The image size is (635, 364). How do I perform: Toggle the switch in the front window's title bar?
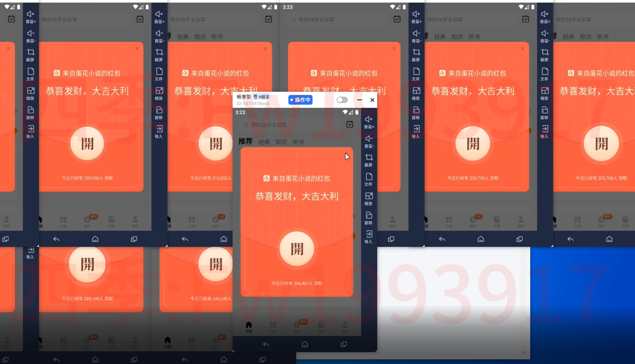pos(342,100)
